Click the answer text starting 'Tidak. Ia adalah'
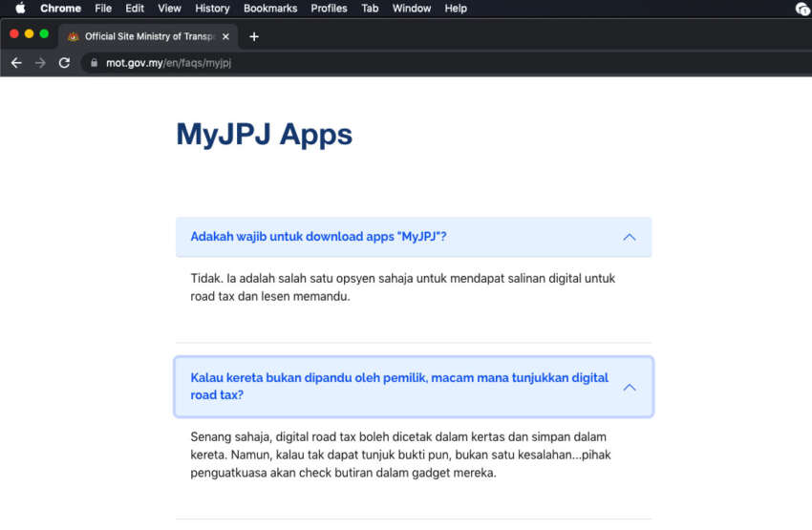 point(402,287)
